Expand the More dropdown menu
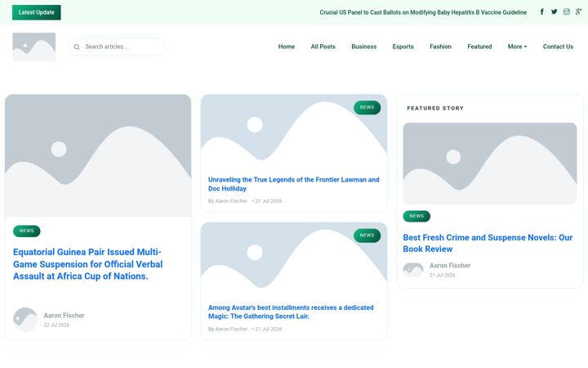The image size is (588, 368). (x=517, y=47)
